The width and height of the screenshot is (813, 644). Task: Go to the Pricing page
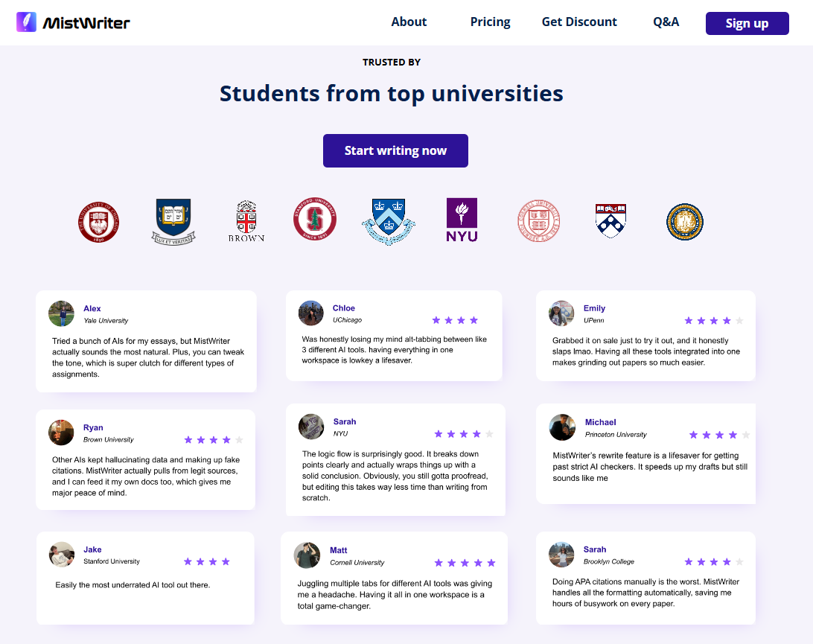pos(490,22)
